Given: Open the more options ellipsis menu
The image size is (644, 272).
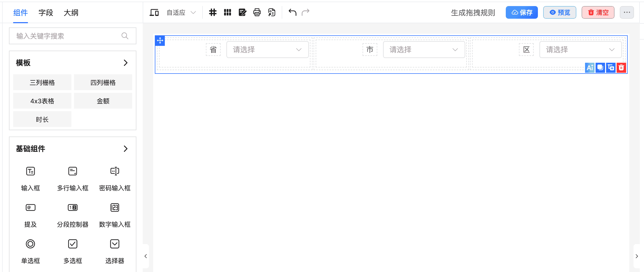Looking at the screenshot, I should 627,12.
